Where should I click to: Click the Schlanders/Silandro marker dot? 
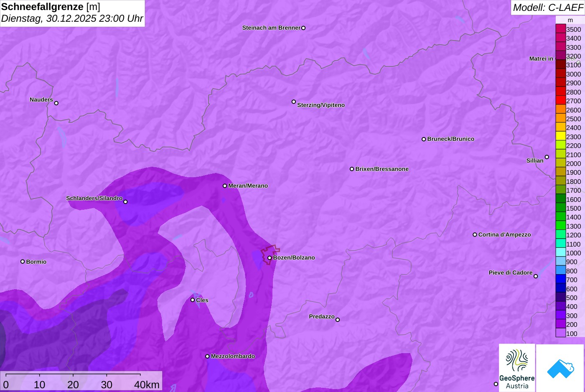125,202
